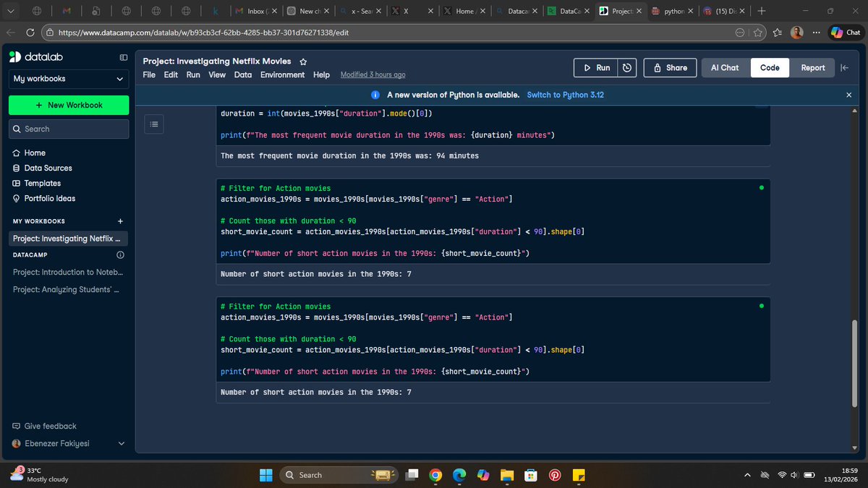Image resolution: width=868 pixels, height=488 pixels.
Task: Open Pinterest from taskbar
Action: coord(555,475)
